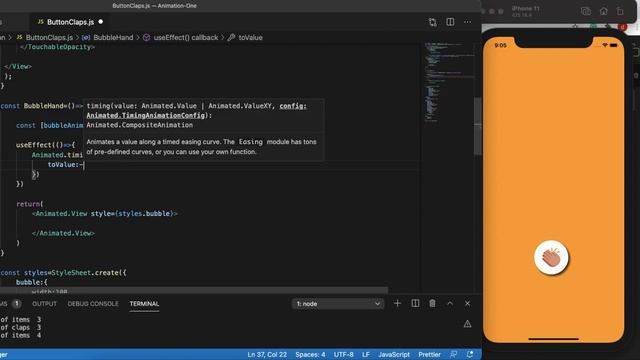The image size is (640, 360).
Task: Click the 'bubble:{' style key line
Action: pos(32,282)
